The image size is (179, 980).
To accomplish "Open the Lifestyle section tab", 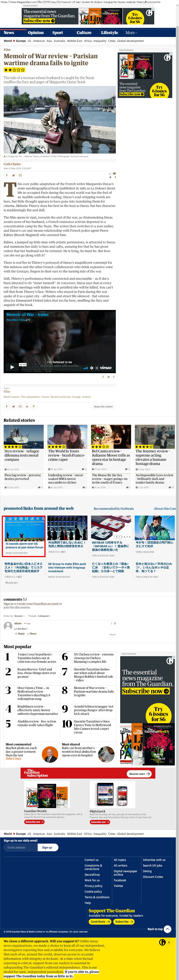I will (109, 33).
